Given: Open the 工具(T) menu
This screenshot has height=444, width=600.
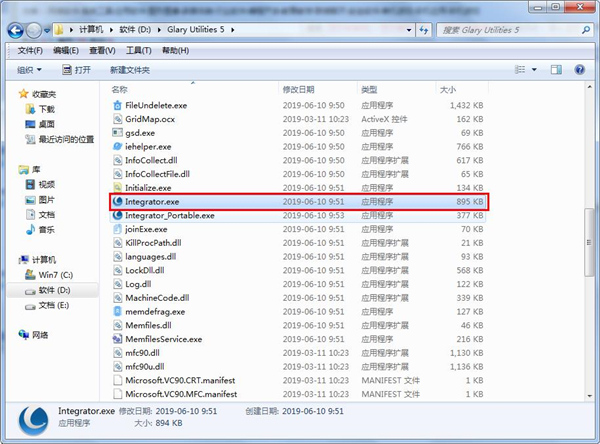Looking at the screenshot, I should pos(139,50).
